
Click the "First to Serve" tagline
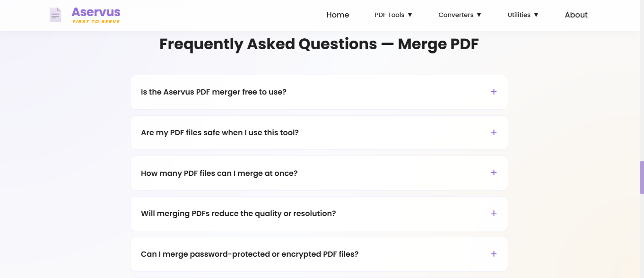tap(96, 22)
